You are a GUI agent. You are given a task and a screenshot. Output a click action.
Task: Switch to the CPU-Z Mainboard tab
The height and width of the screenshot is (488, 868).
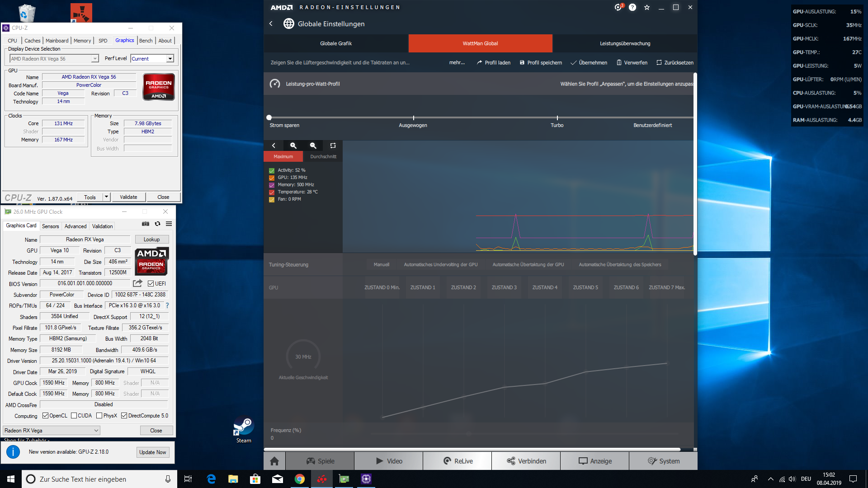(x=57, y=41)
